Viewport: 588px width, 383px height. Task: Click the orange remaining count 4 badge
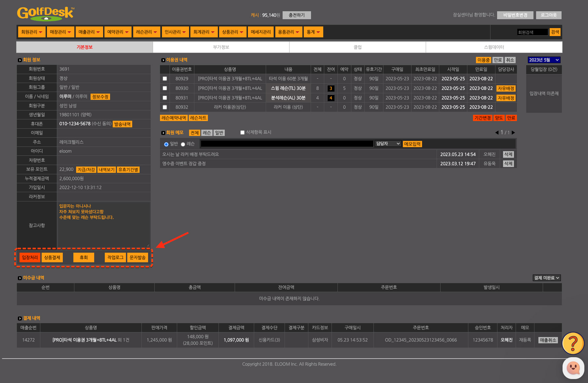[x=331, y=98]
